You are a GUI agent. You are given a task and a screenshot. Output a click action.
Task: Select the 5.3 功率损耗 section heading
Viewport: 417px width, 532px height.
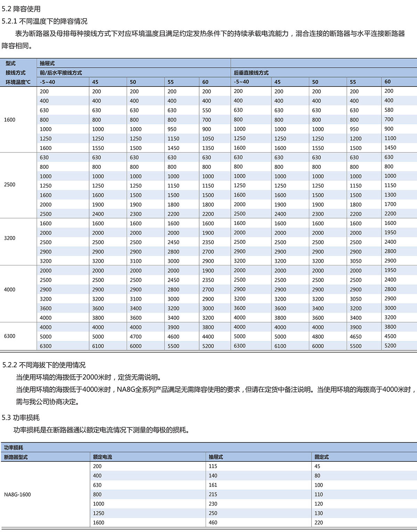21,418
